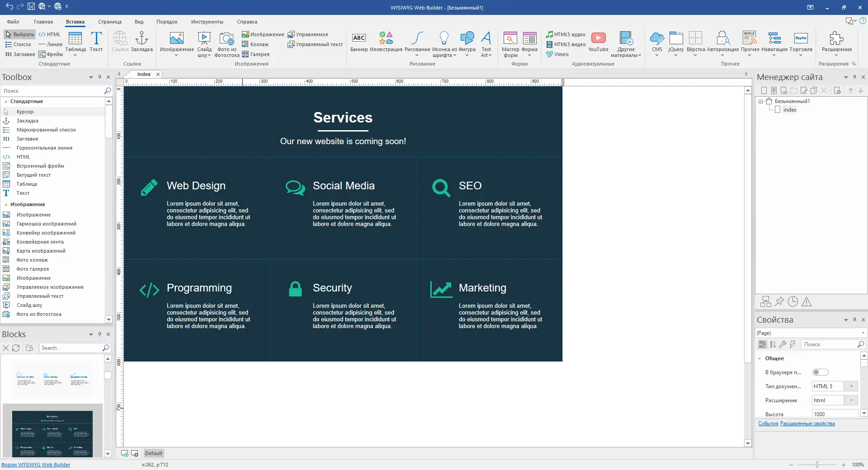The width and height of the screenshot is (868, 470).
Task: Insert a Text object from the ribbon
Action: coord(96,42)
